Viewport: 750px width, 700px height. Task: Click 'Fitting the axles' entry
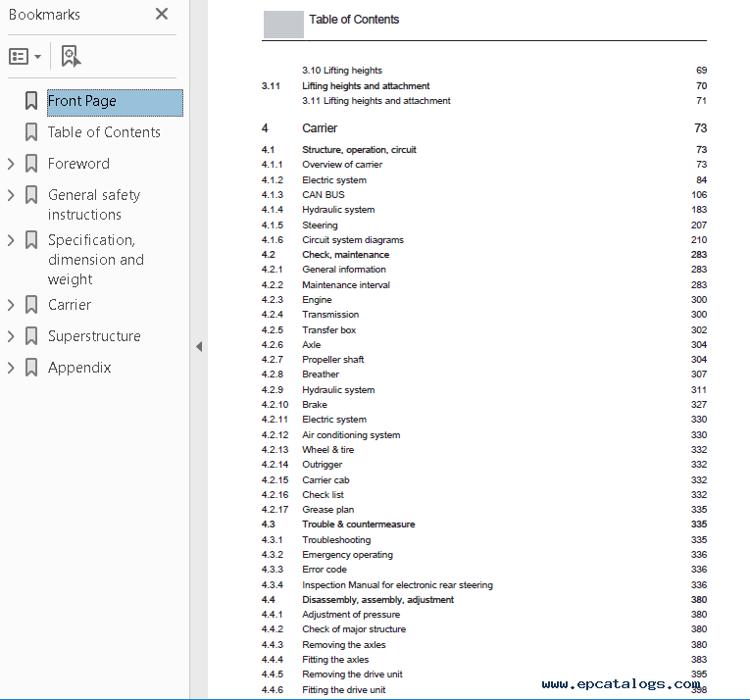tap(335, 660)
